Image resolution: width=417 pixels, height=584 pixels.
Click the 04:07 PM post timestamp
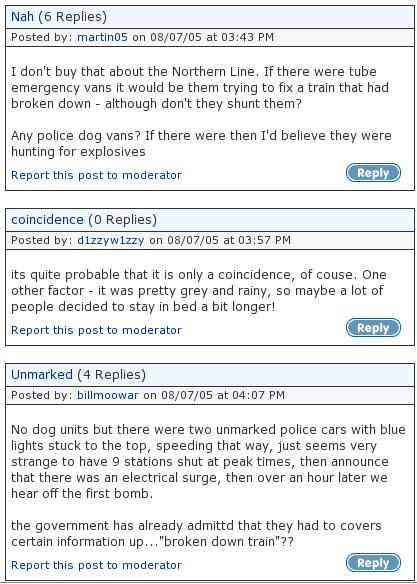coord(258,395)
